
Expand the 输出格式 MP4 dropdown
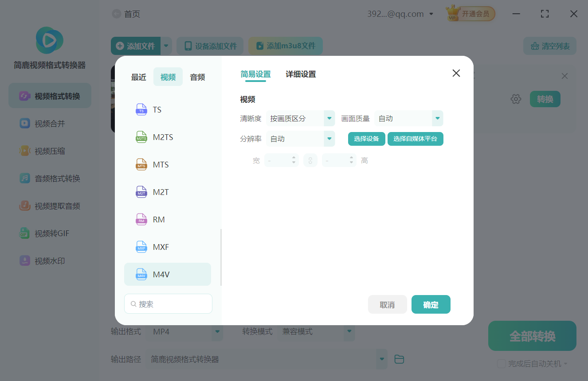[185, 331]
